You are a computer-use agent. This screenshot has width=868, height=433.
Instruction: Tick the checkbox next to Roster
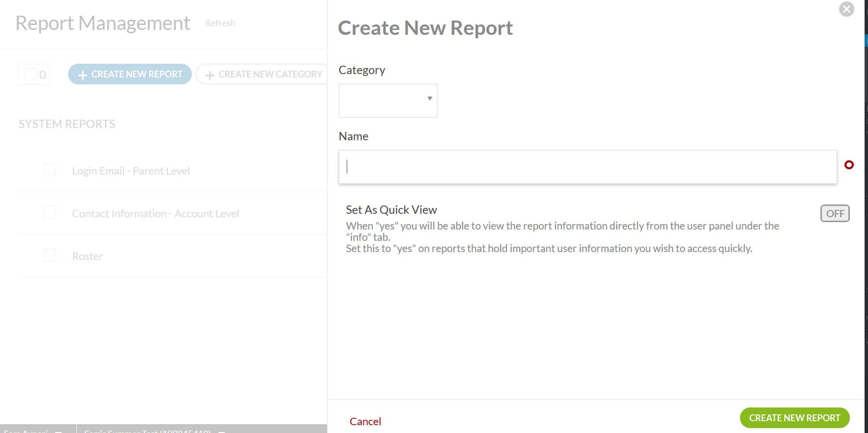click(x=49, y=255)
